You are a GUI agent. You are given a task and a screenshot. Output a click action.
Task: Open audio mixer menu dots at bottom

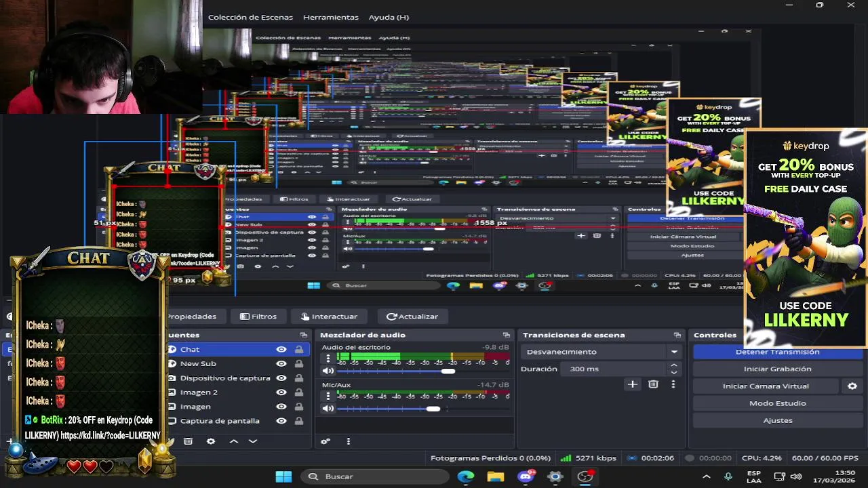tap(349, 441)
